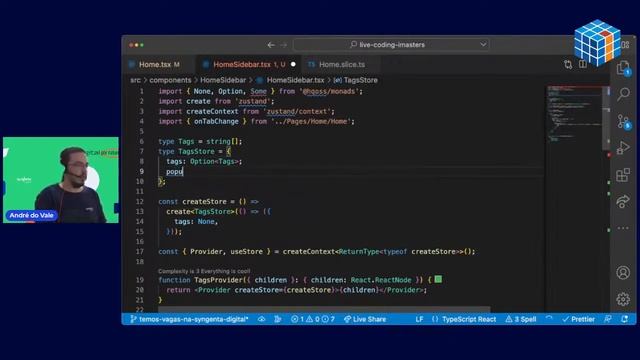This screenshot has width=640, height=360.
Task: Click the André do Vale webcam name label
Action: click(x=31, y=215)
